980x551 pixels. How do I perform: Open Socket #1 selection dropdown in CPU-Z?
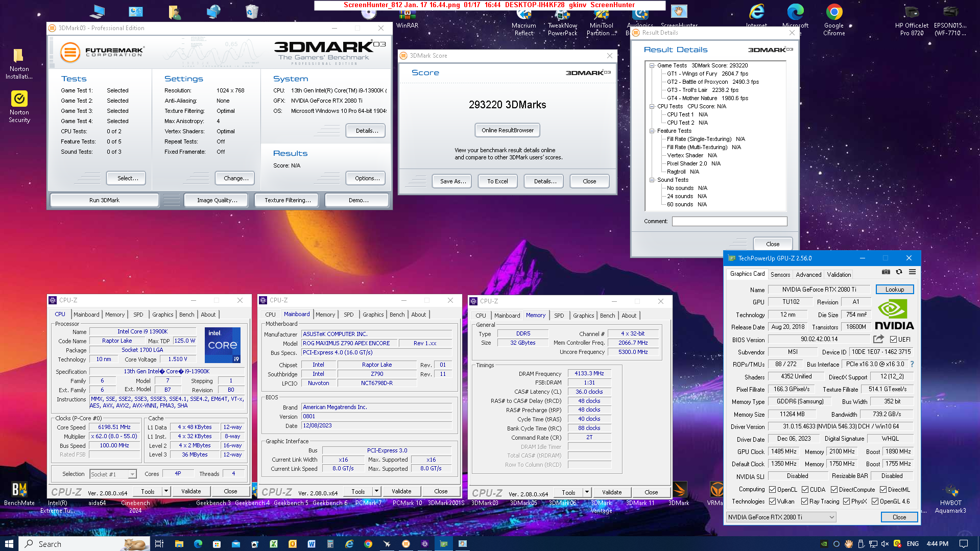coord(113,474)
